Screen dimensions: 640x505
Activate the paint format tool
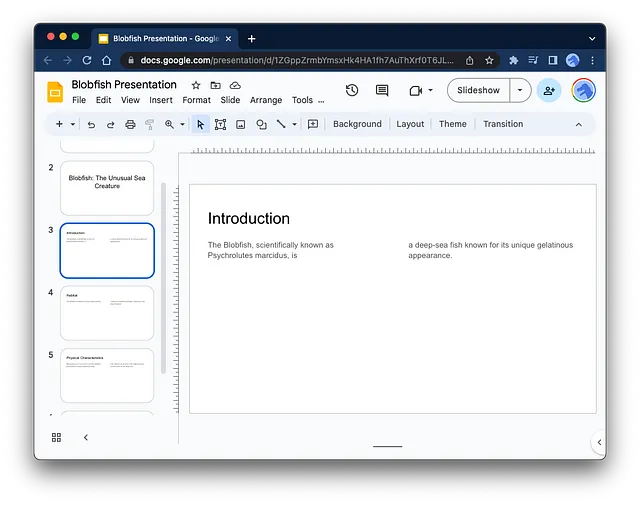pyautogui.click(x=150, y=125)
